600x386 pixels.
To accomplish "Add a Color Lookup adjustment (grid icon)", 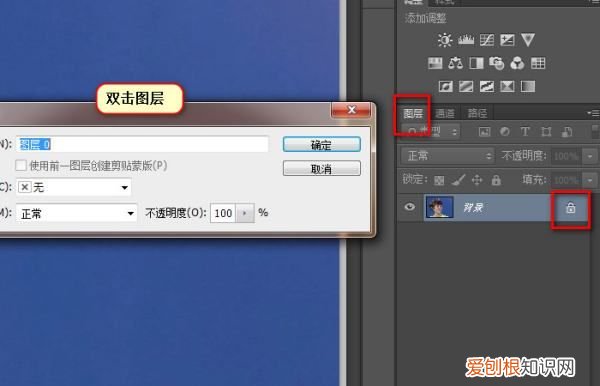I will point(538,63).
